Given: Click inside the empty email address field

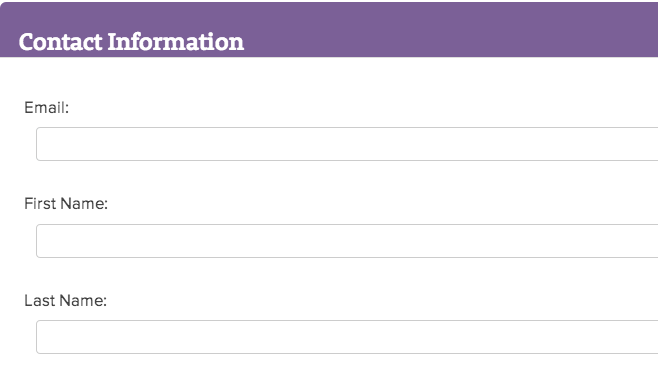Looking at the screenshot, I should pyautogui.click(x=347, y=144).
